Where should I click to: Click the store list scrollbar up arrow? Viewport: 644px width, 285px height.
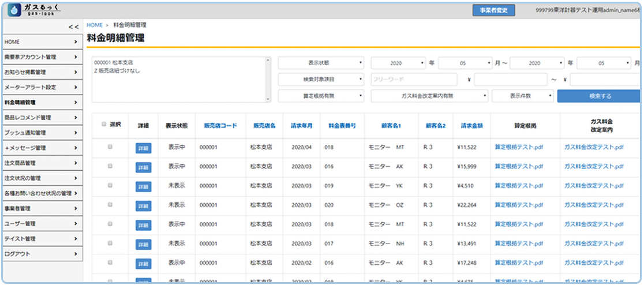pyautogui.click(x=267, y=60)
